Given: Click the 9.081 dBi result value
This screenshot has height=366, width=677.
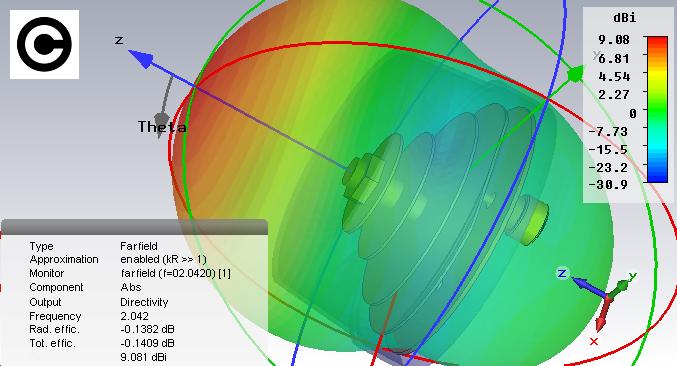Looking at the screenshot, I should [143, 357].
